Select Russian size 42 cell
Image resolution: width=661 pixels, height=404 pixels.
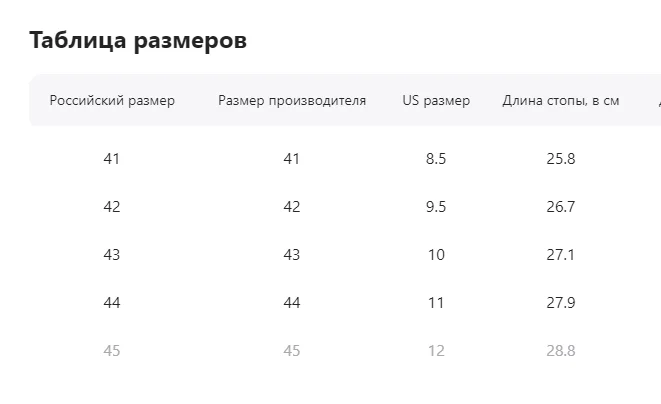click(x=112, y=207)
